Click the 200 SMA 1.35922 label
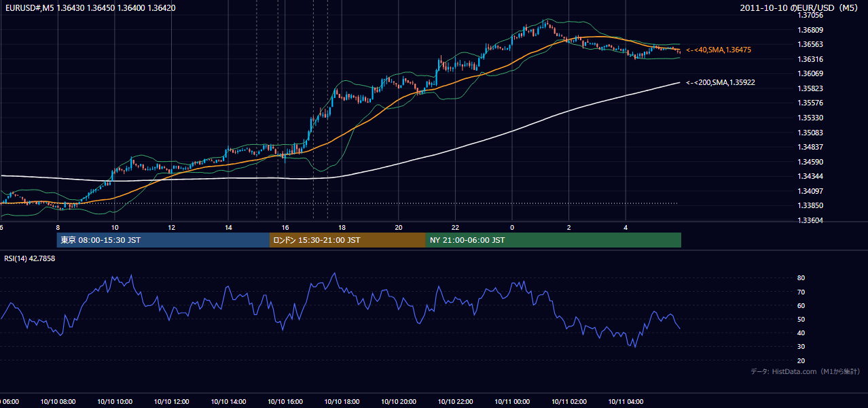Image resolution: width=868 pixels, height=408 pixels. (721, 82)
